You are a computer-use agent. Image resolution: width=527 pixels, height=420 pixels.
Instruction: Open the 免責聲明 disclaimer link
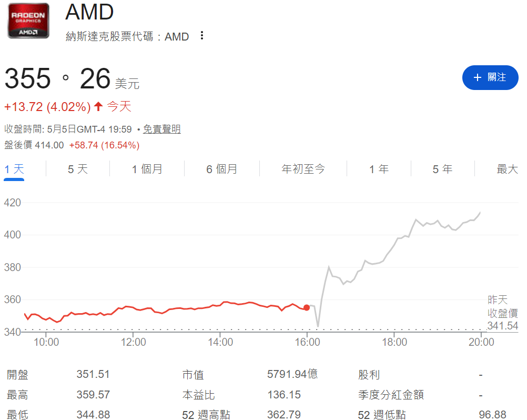[162, 129]
